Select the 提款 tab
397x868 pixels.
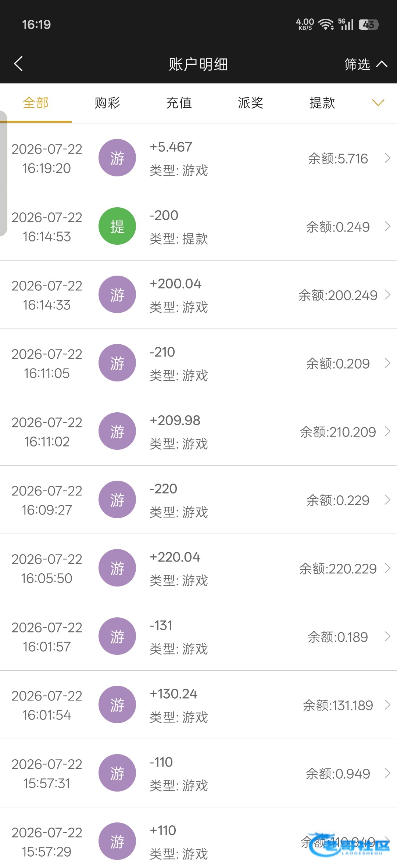coord(322,103)
